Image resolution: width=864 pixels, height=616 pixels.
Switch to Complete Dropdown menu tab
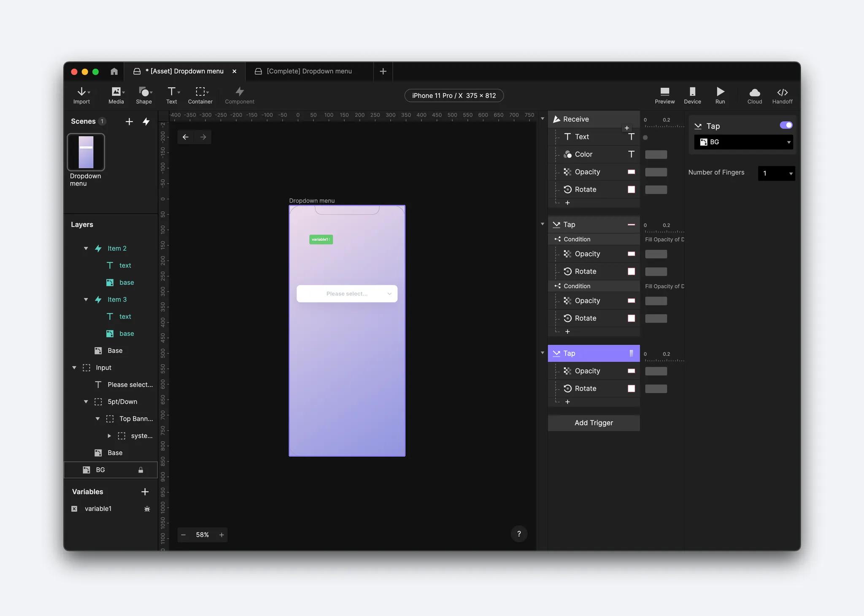[309, 71]
